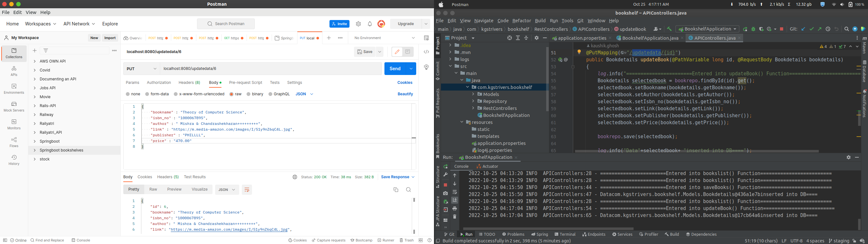Copy the Postman response body
Viewport: 868px width, 244px height.
coord(396,190)
